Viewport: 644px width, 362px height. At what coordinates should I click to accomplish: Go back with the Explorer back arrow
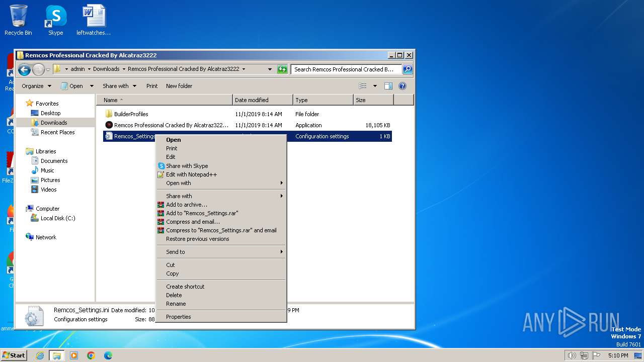coord(24,69)
